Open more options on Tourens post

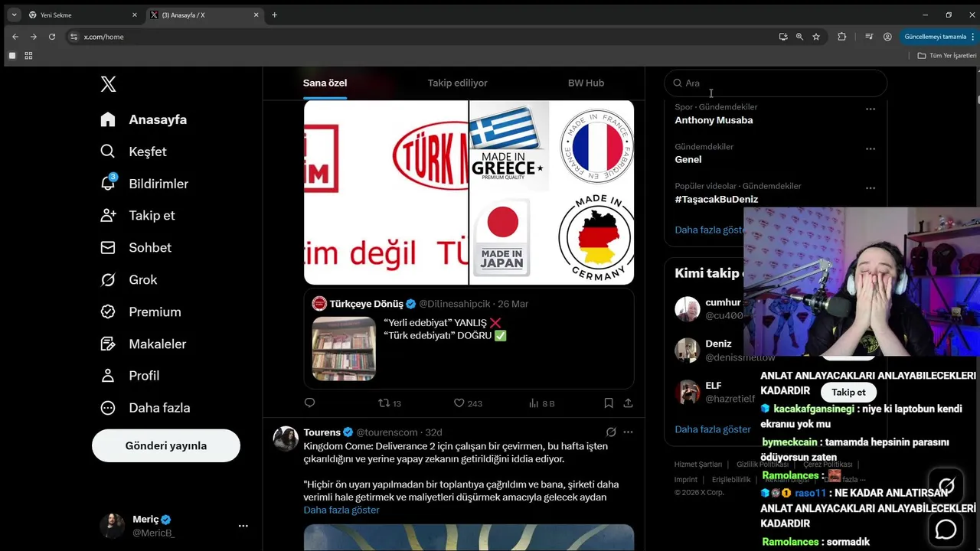tap(629, 432)
